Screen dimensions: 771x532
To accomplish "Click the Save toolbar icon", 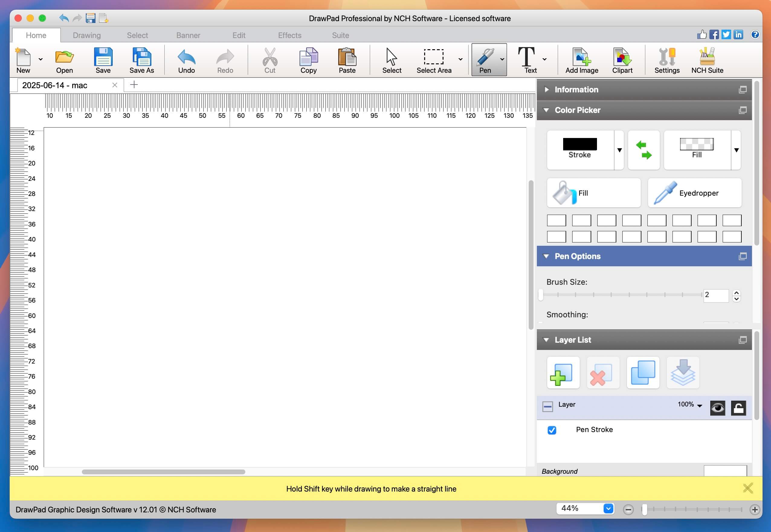I will click(103, 60).
